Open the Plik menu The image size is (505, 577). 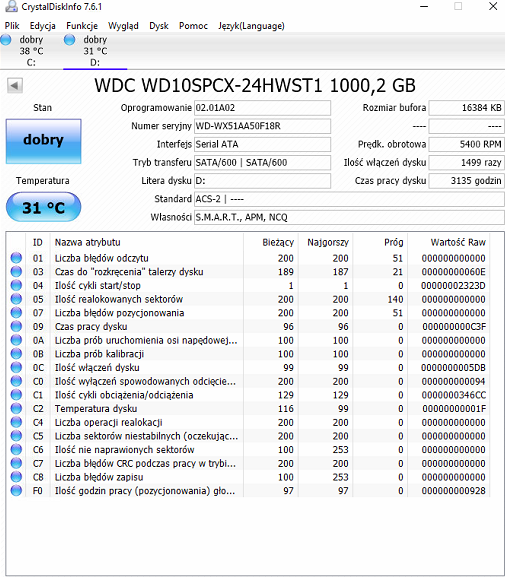click(x=12, y=26)
